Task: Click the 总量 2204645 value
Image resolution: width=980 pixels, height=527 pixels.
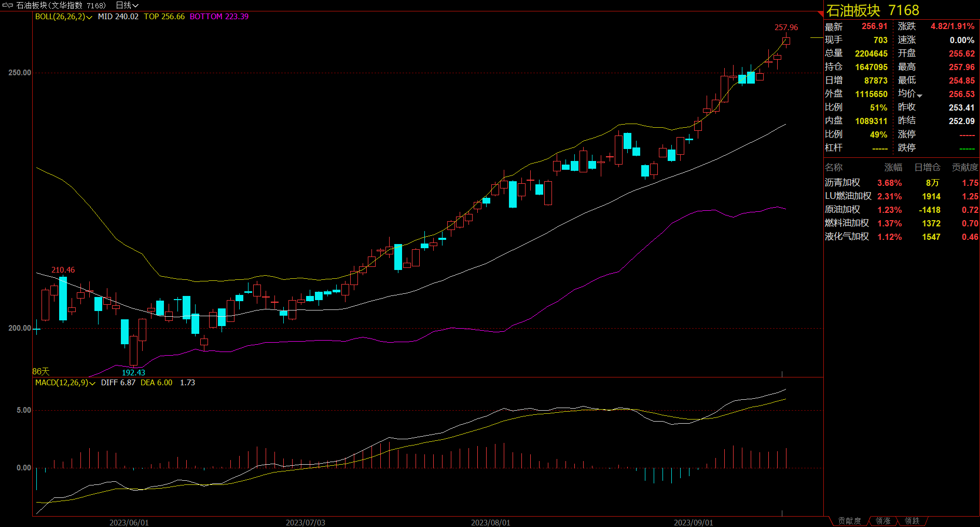Action: pos(871,53)
